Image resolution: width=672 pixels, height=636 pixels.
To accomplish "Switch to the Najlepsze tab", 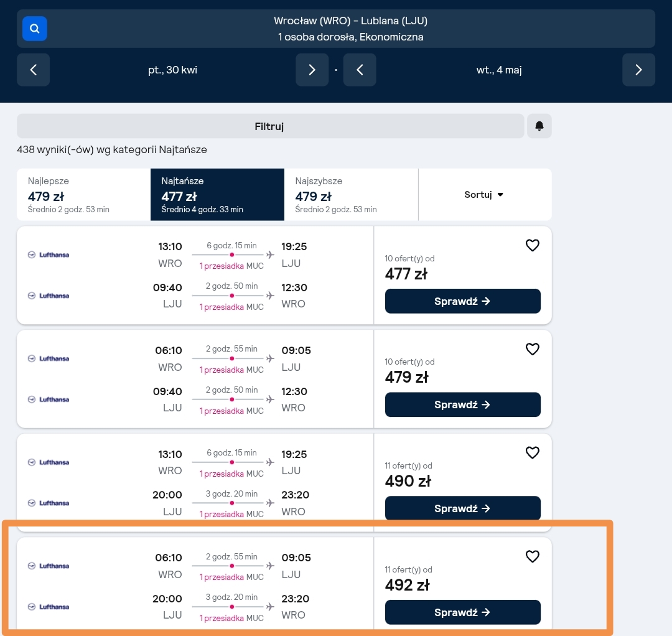I will 83,195.
